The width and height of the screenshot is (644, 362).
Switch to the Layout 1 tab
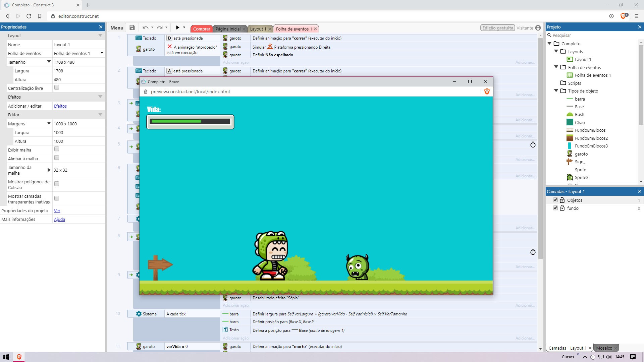tap(258, 29)
